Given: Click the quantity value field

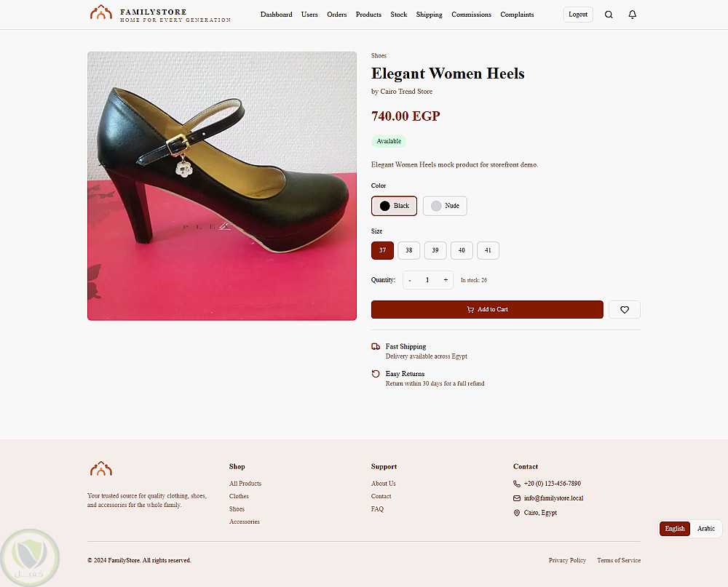Looking at the screenshot, I should tap(427, 280).
